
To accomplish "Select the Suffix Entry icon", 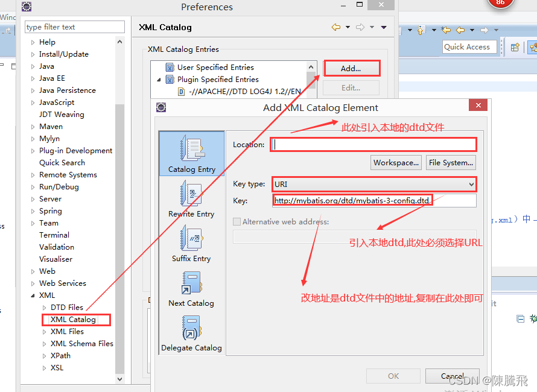I will click(x=192, y=238).
